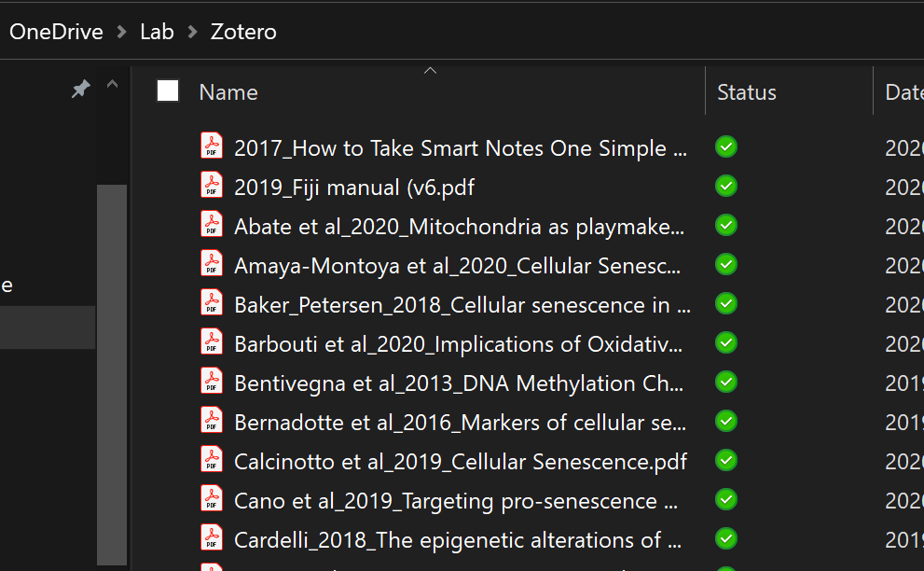The width and height of the screenshot is (924, 571).
Task: Select file Bentivegna et al_2013_DNA Methylation Ch
Action: [x=459, y=383]
